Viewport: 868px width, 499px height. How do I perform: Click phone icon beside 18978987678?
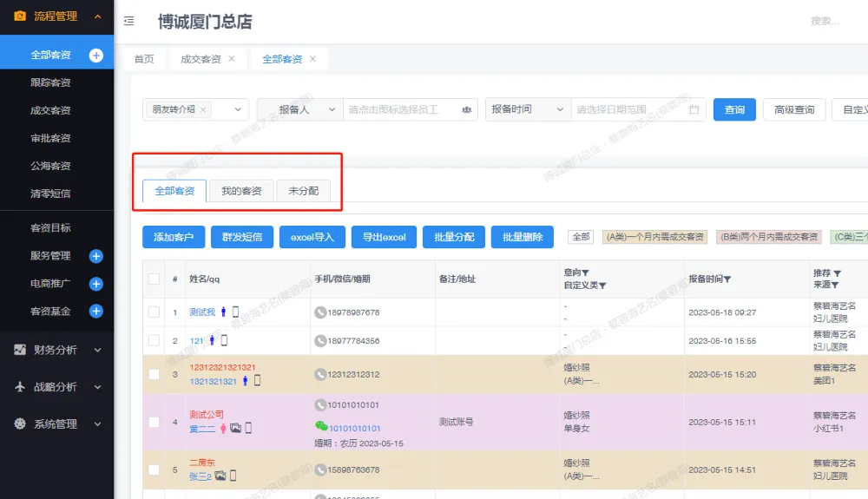(320, 312)
